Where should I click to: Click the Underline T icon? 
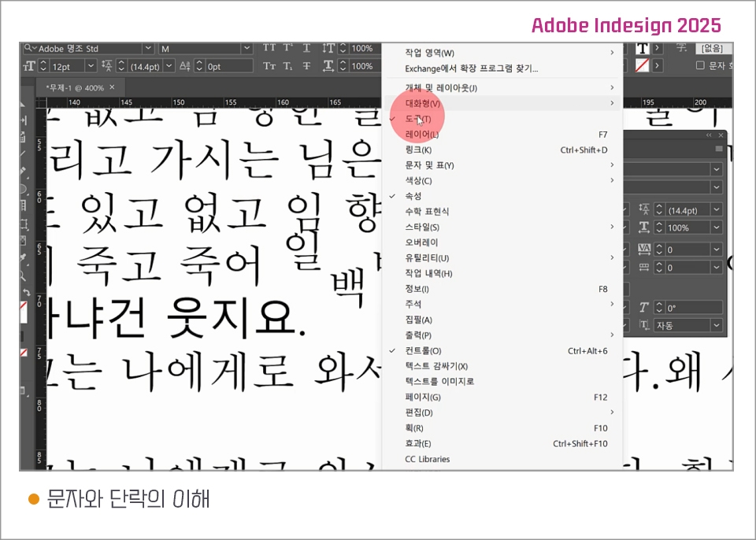[306, 48]
